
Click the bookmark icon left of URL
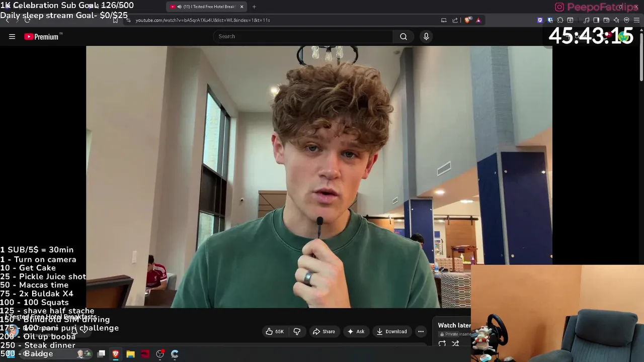coord(115,20)
